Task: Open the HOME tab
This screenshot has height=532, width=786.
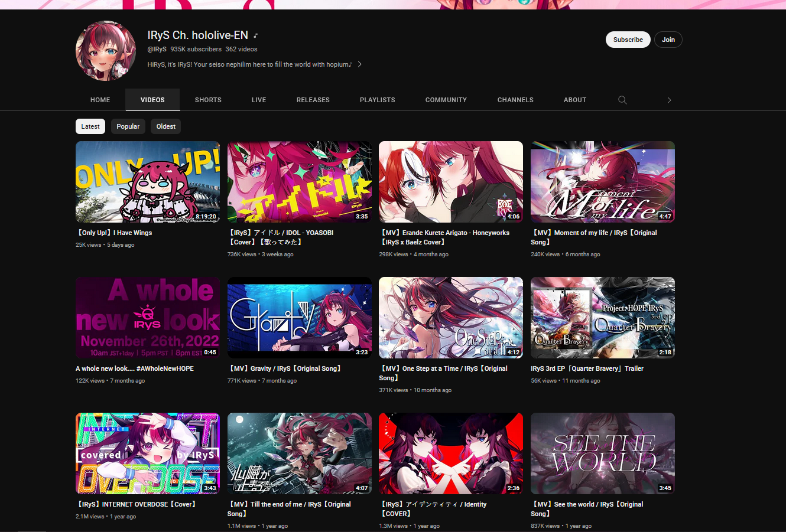Action: click(100, 100)
